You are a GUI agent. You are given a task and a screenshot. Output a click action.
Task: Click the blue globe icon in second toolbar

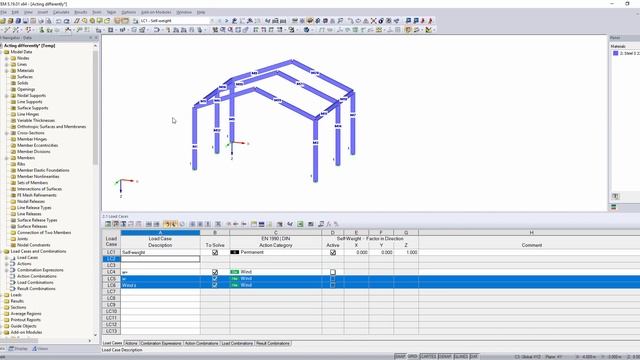click(x=306, y=29)
